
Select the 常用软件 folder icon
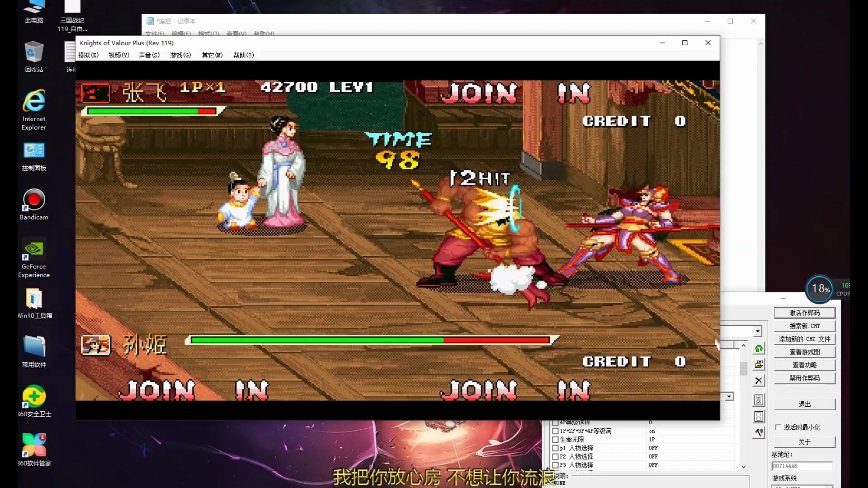(x=34, y=352)
